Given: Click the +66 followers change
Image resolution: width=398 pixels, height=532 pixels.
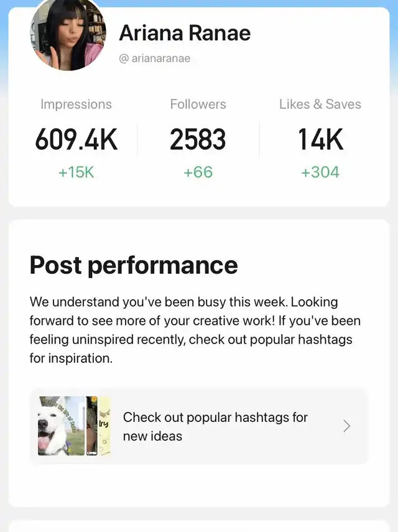Looking at the screenshot, I should [x=198, y=172].
